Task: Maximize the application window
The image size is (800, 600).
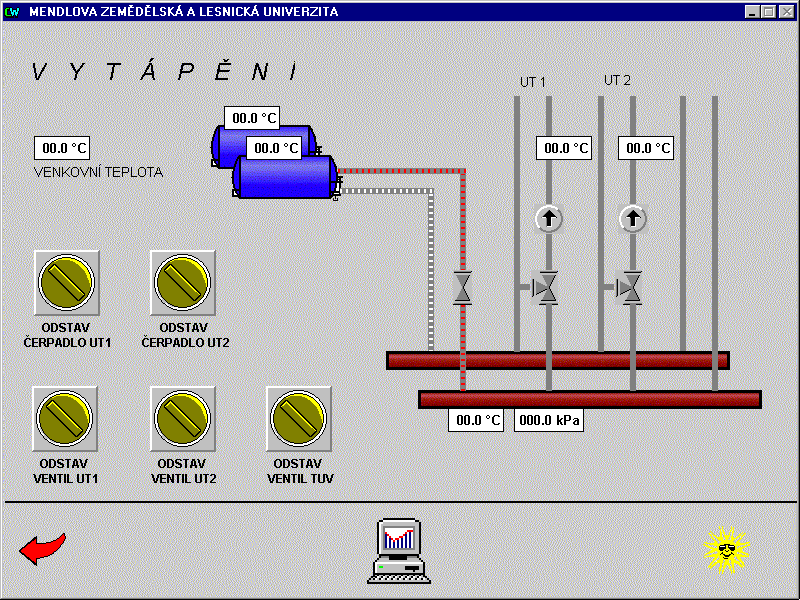Action: pyautogui.click(x=769, y=12)
